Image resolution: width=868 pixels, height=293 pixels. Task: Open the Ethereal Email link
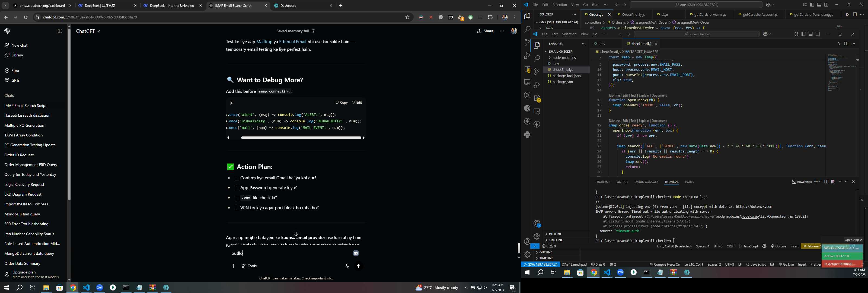[292, 42]
